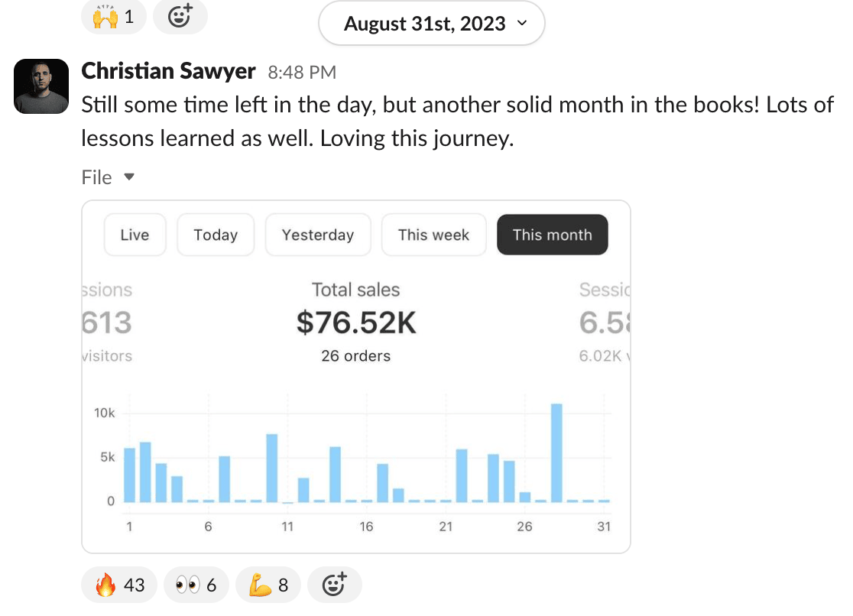Select the Yesterday tab
853x616 pixels.
318,235
